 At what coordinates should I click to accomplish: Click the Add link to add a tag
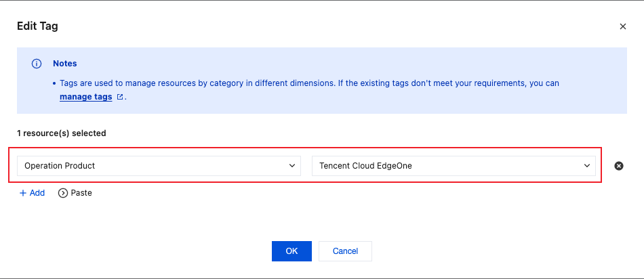click(37, 193)
